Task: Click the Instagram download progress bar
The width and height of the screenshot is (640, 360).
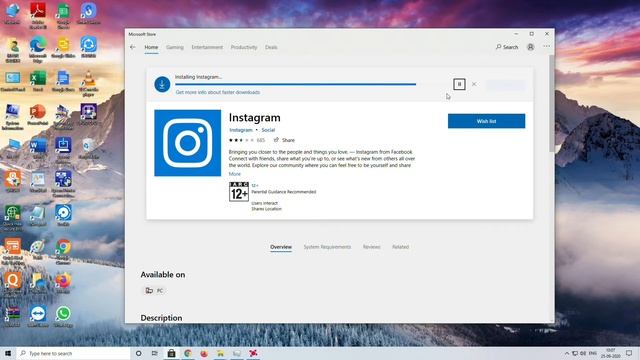Action: pos(312,84)
